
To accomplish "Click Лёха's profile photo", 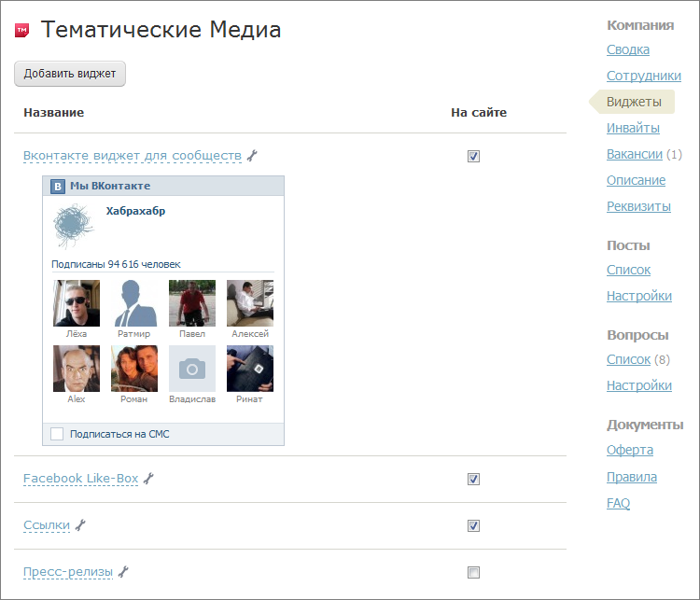I will click(77, 303).
